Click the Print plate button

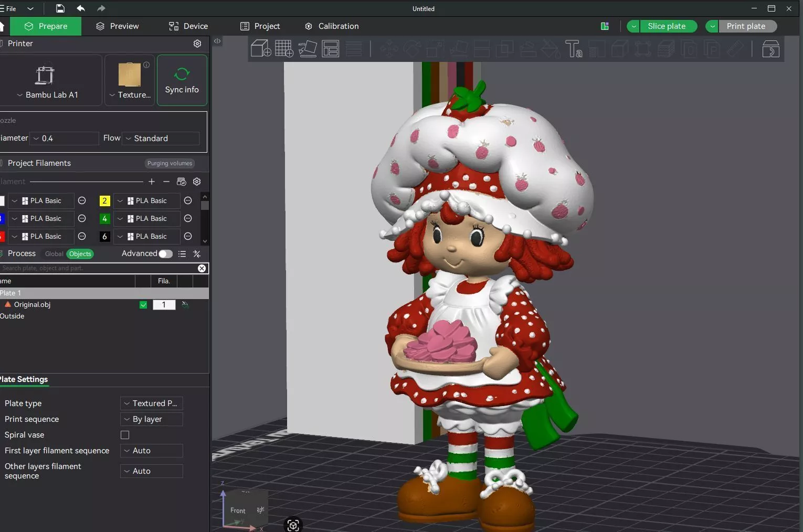[x=747, y=26]
